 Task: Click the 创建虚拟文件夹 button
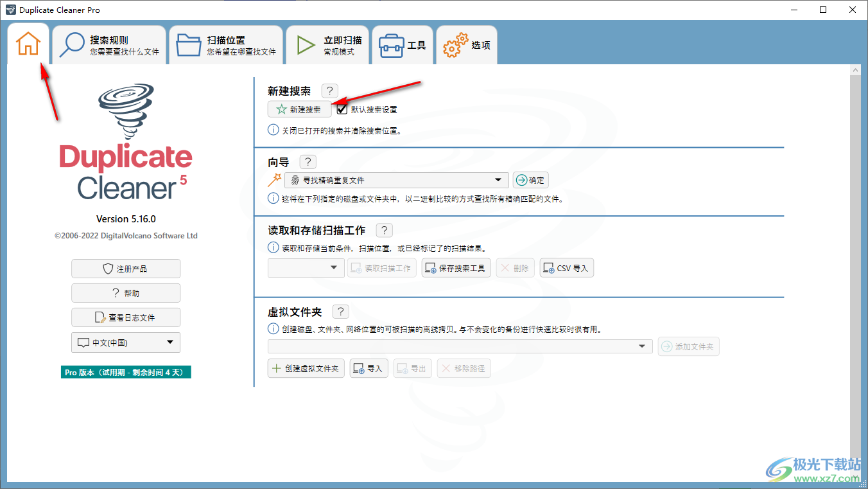click(x=306, y=368)
